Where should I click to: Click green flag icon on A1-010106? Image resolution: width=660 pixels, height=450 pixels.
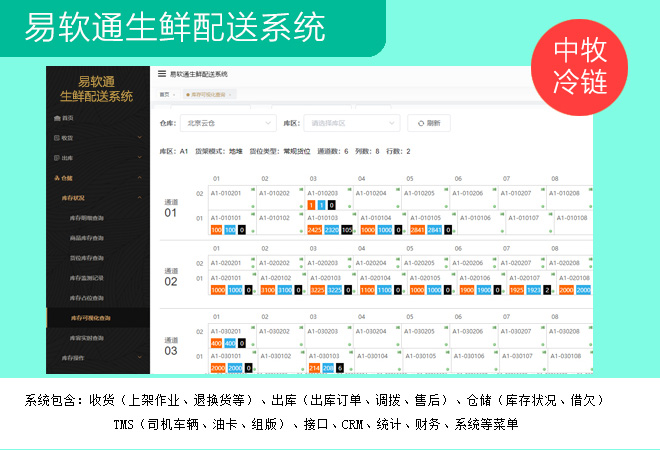(x=503, y=214)
